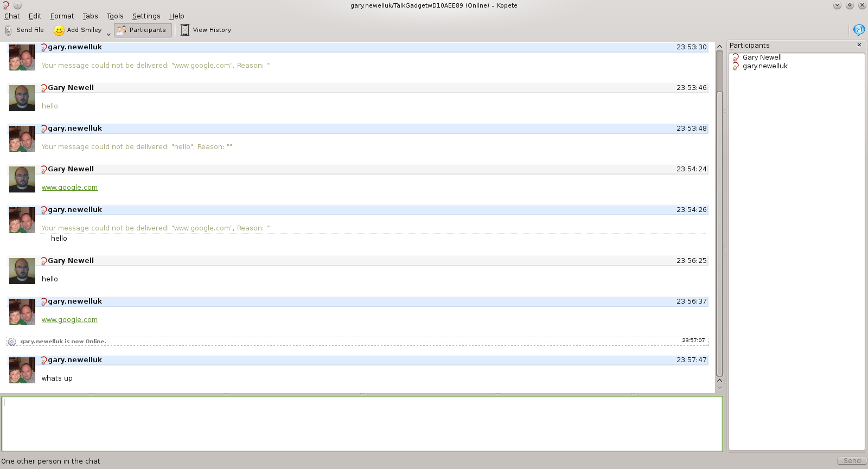Select gary.newelluk in Participants list
The width and height of the screenshot is (868, 469).
point(765,66)
